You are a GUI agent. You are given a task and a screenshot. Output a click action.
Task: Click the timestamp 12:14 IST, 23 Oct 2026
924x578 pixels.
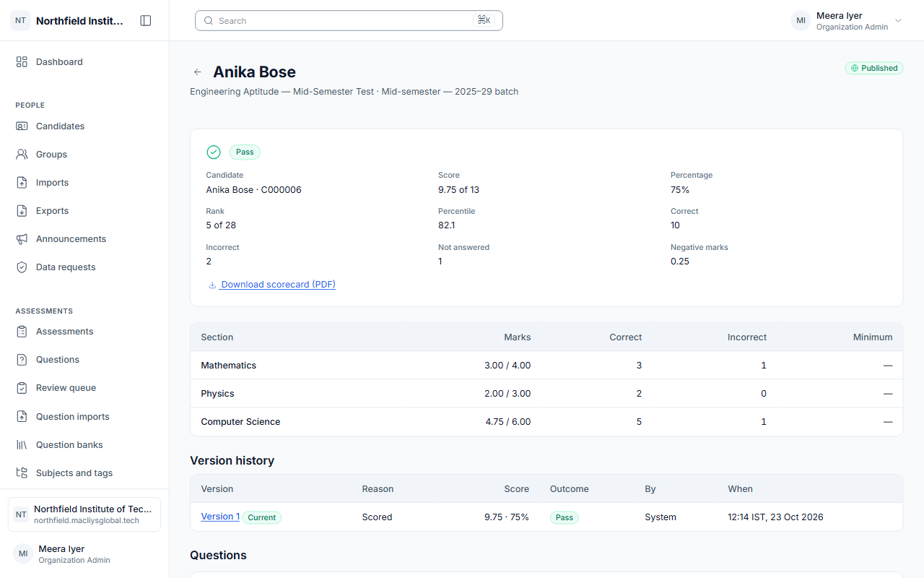pos(775,517)
